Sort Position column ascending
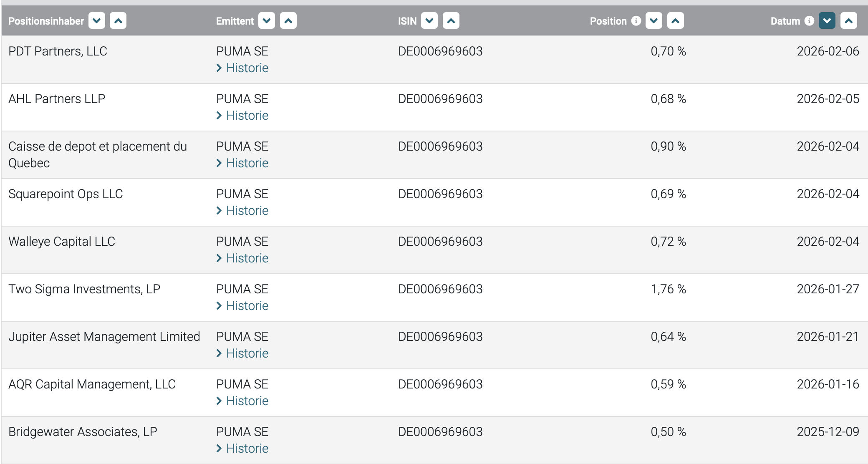 pyautogui.click(x=675, y=21)
